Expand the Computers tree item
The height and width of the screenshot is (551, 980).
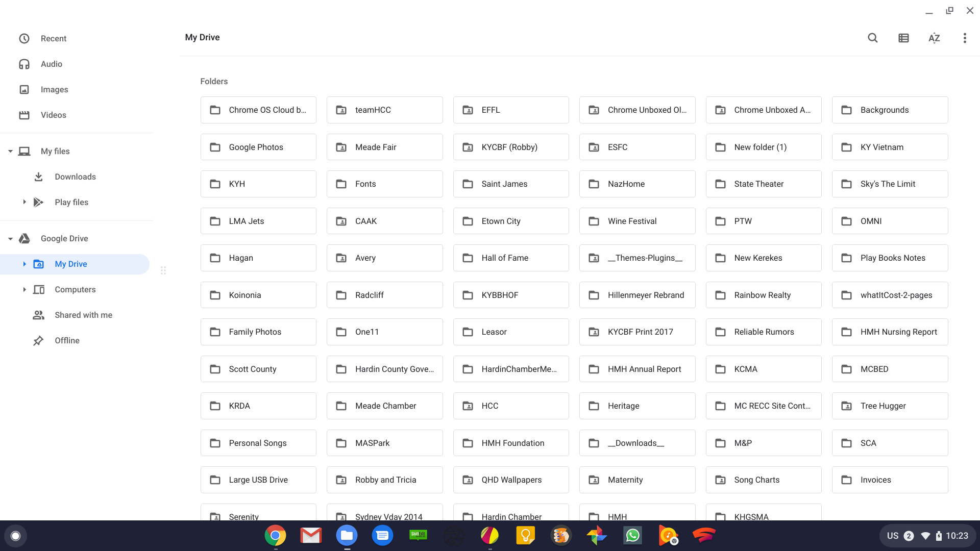24,289
